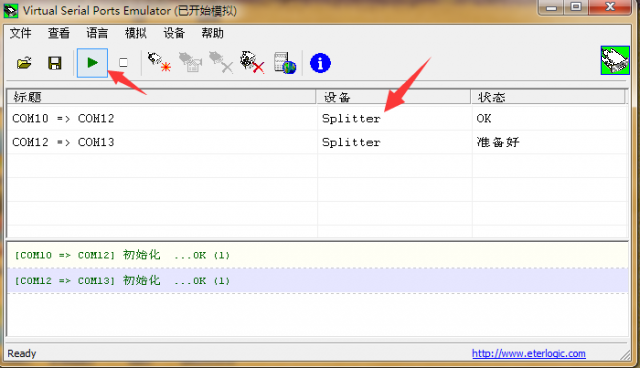Save configuration with the floppy disk icon
This screenshot has height=368, width=640.
[55, 63]
